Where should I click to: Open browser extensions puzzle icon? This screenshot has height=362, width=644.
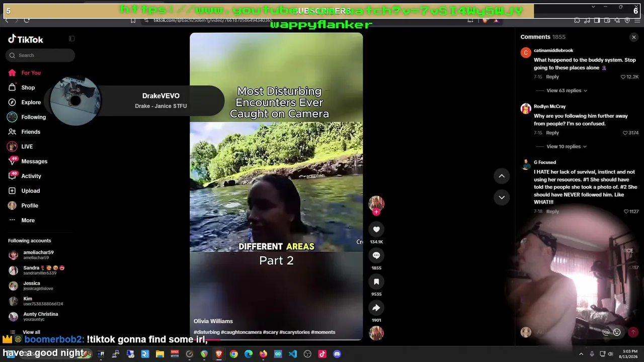coord(577,20)
